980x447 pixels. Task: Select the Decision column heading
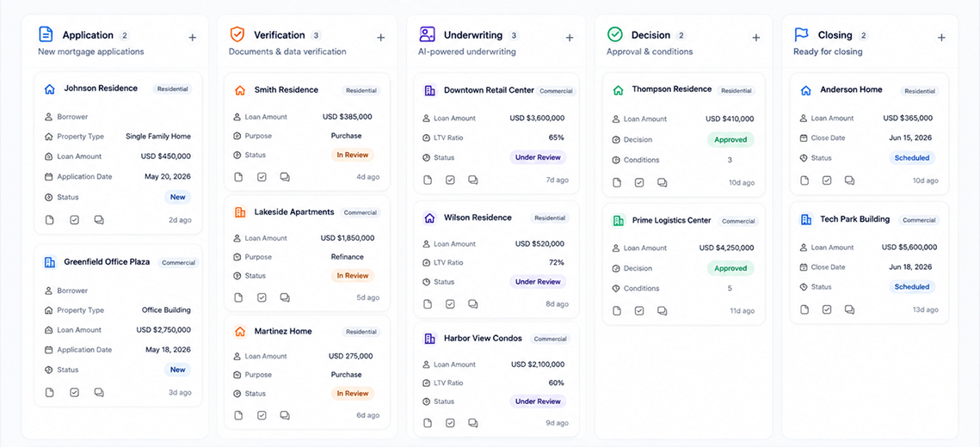tap(650, 35)
